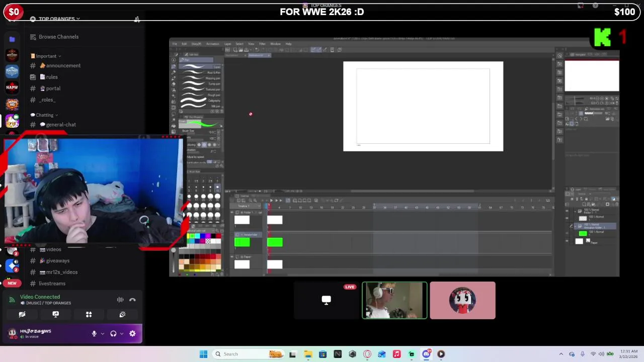Open Discord noise suppression settings icon
644x362 pixels.
pyautogui.click(x=120, y=300)
